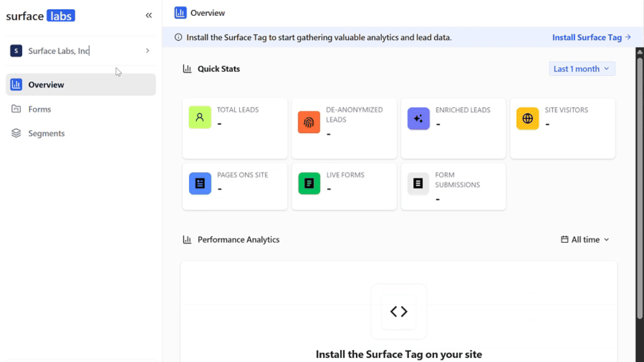Open the Last 1 month dropdown
644x362 pixels.
(x=582, y=68)
